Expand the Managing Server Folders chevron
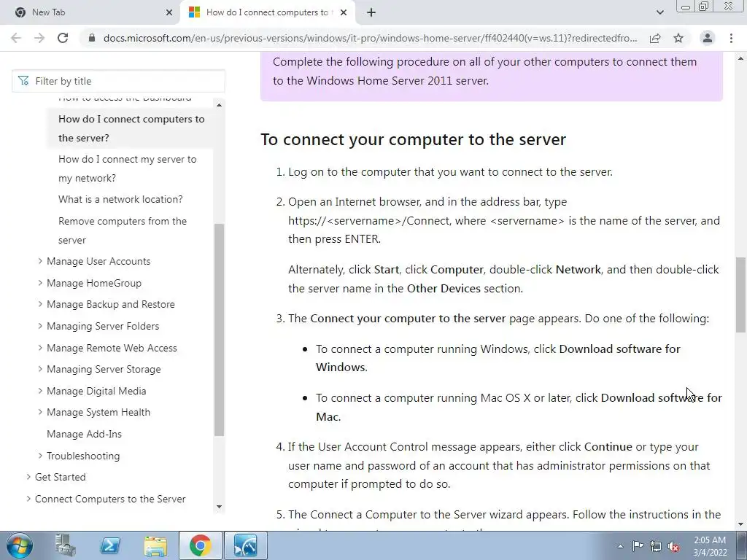The height and width of the screenshot is (560, 747). tap(40, 326)
